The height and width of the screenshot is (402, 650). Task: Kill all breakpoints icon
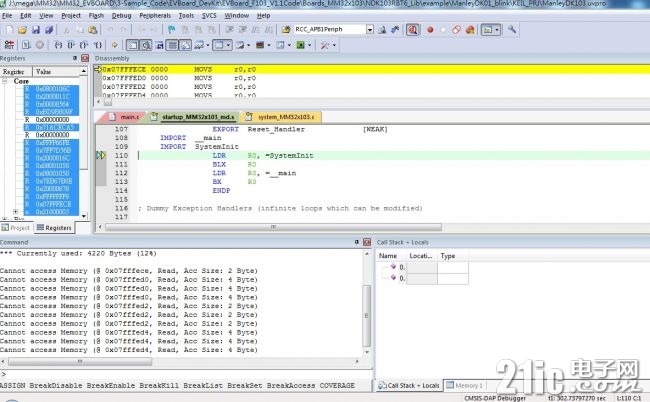coord(470,30)
